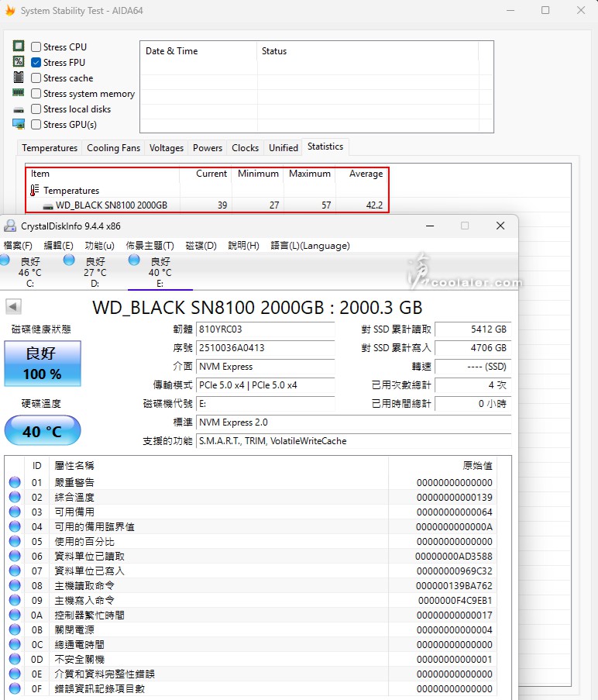Click status orb for 0A 控制器繁忙時間

pyautogui.click(x=15, y=615)
